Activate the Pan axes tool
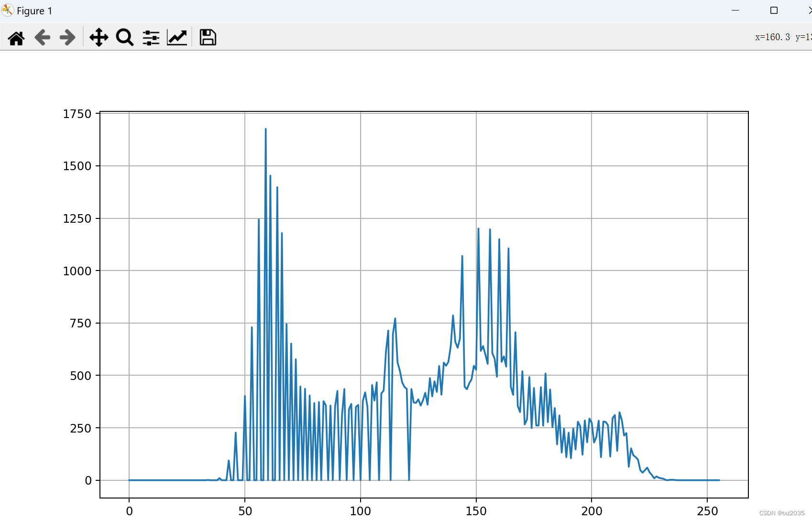812x520 pixels. pos(99,37)
